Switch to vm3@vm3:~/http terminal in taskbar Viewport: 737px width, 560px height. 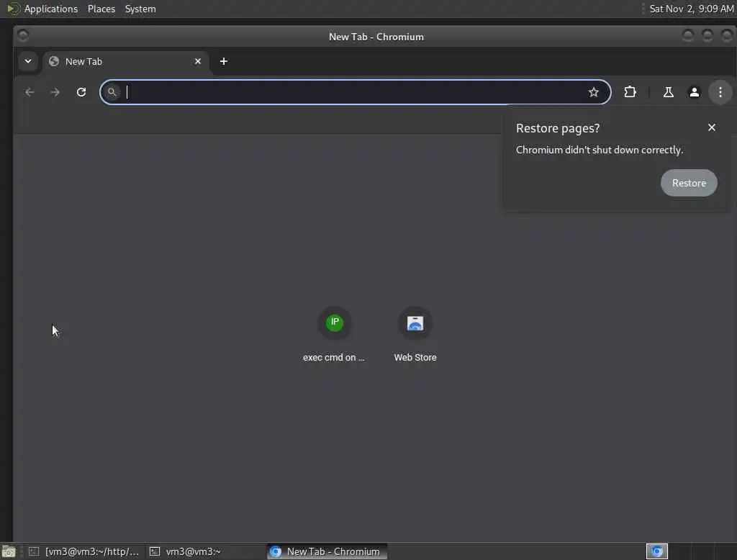click(83, 551)
